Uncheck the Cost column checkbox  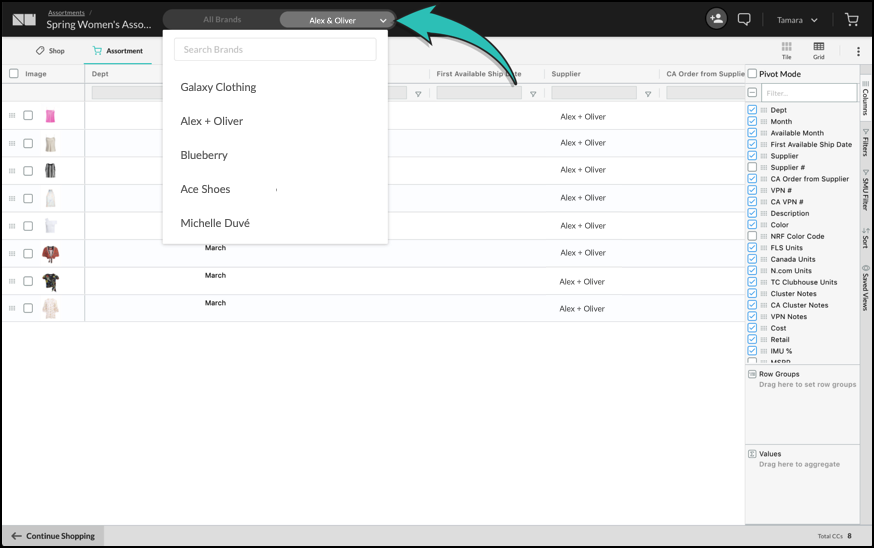tap(752, 328)
